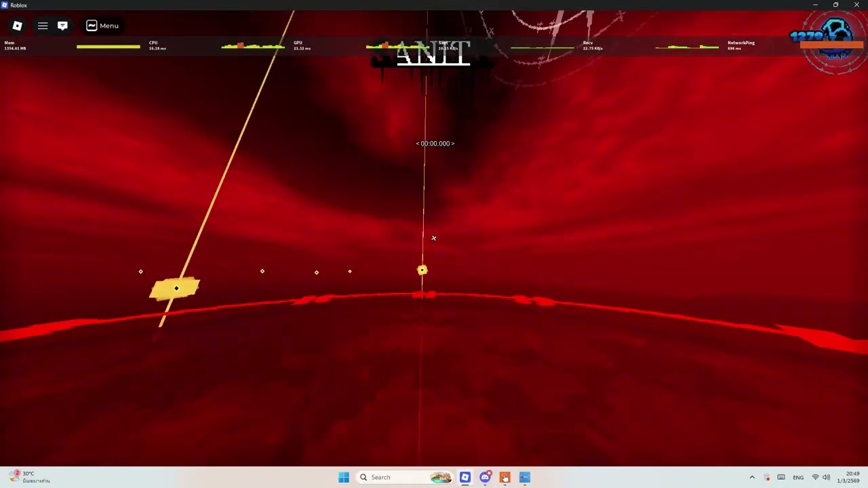This screenshot has height=488, width=868.
Task: Open Discord from the taskbar
Action: coord(485,477)
